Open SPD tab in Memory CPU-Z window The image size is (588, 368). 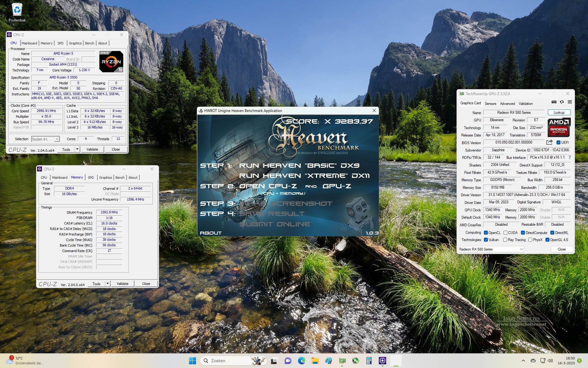(x=91, y=178)
